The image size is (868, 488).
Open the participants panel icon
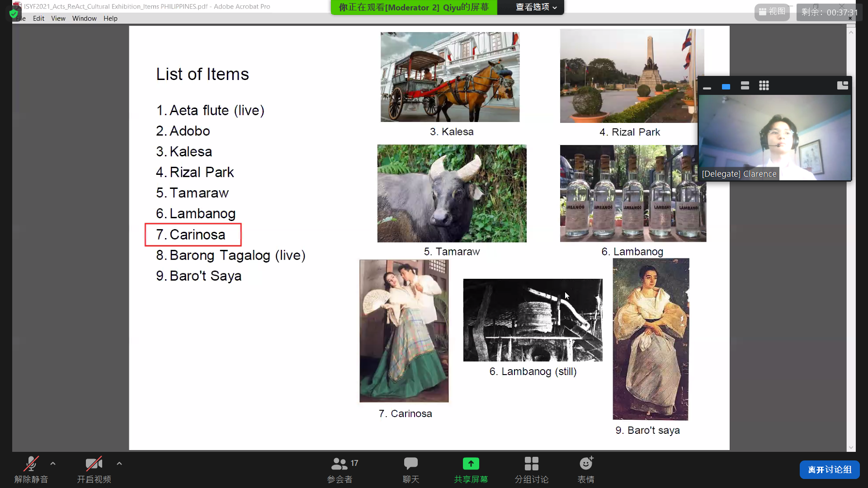tap(340, 464)
